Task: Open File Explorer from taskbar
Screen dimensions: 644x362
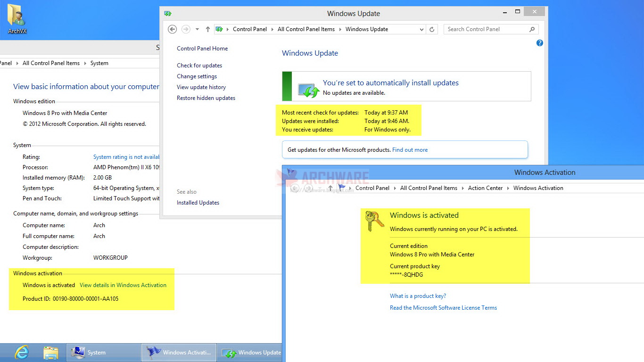Action: coord(50,353)
